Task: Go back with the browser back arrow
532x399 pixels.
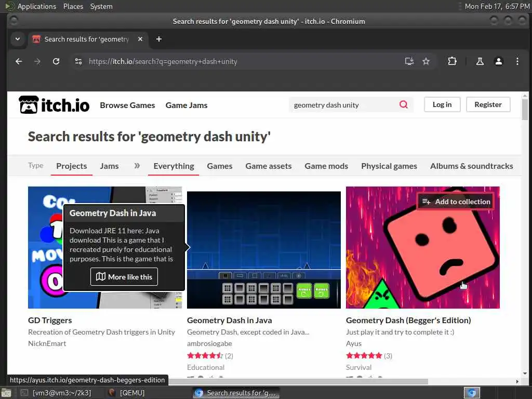Action: (x=19, y=61)
